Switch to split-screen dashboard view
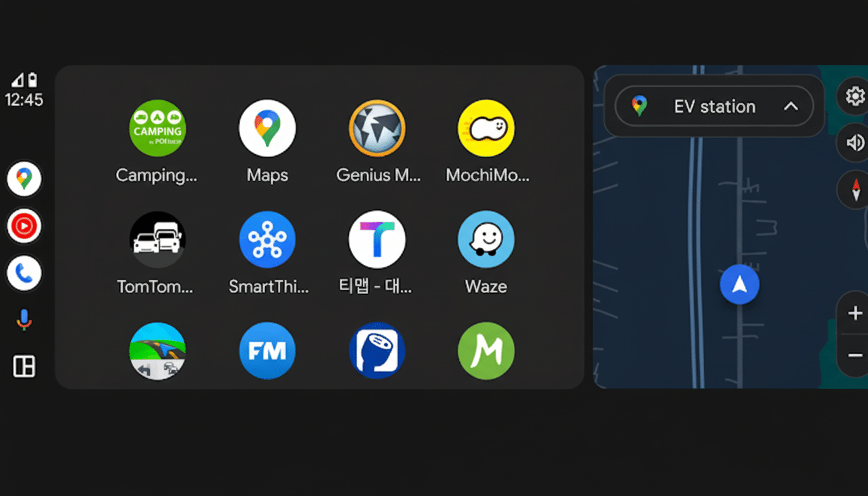The image size is (868, 496). [x=24, y=366]
